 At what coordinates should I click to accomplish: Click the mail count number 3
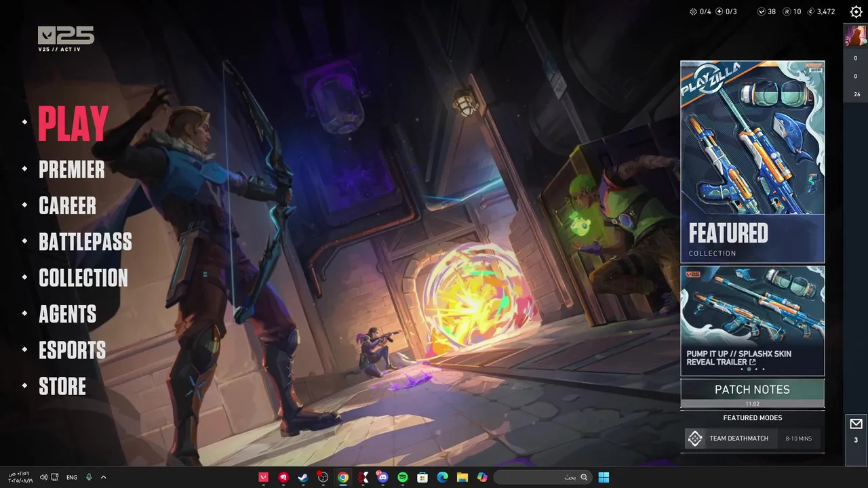(x=856, y=440)
